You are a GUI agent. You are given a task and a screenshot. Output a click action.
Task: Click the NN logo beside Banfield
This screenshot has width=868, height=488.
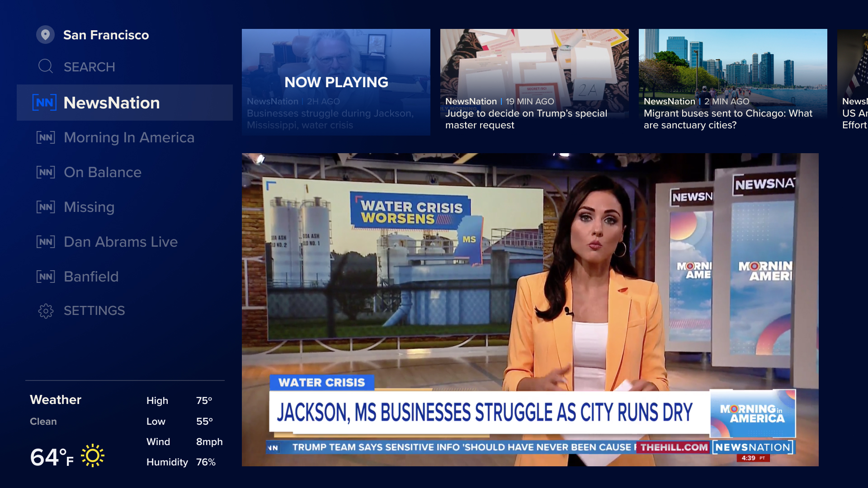(x=46, y=277)
